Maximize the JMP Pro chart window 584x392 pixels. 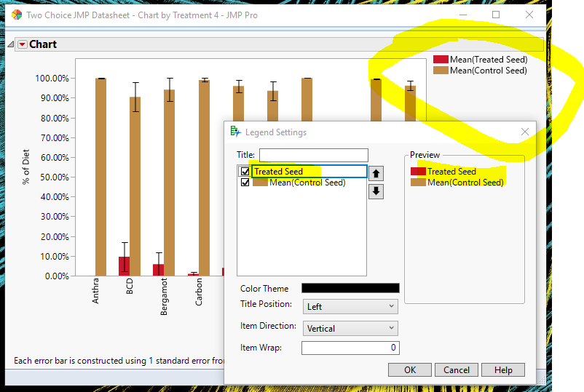coord(496,15)
